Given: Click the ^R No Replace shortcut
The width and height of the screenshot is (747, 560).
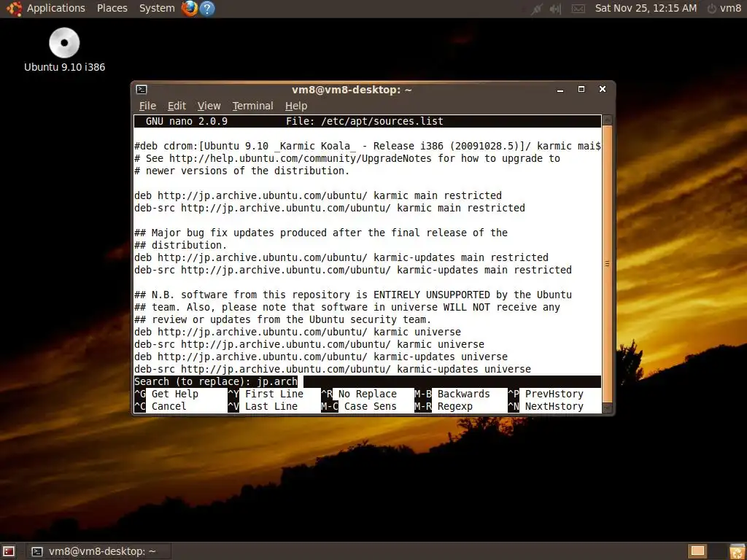Looking at the screenshot, I should coord(359,394).
